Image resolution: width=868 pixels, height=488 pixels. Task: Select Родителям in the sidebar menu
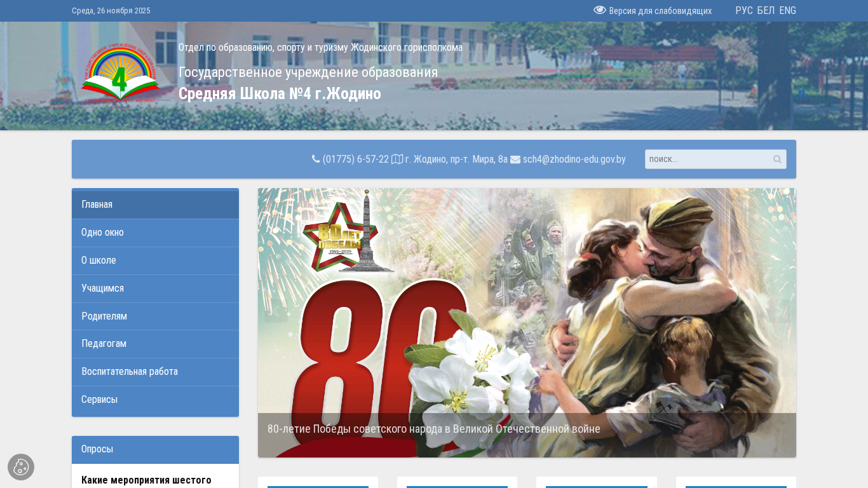click(155, 316)
